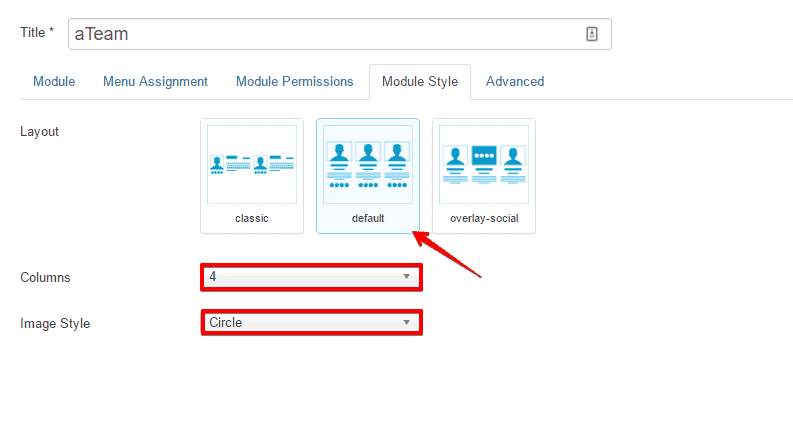Open the Menu Assignment tab
793x434 pixels.
click(155, 81)
